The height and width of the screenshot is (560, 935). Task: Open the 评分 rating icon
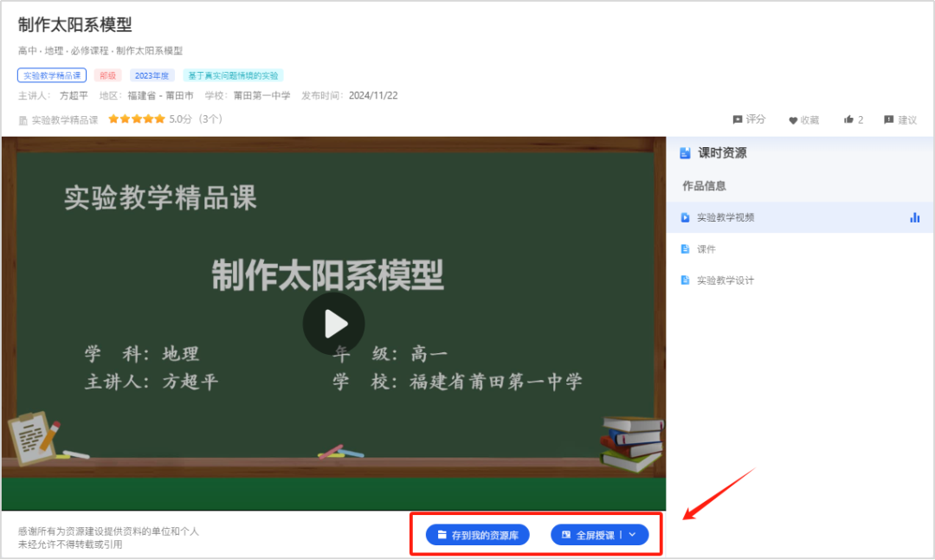point(738,119)
